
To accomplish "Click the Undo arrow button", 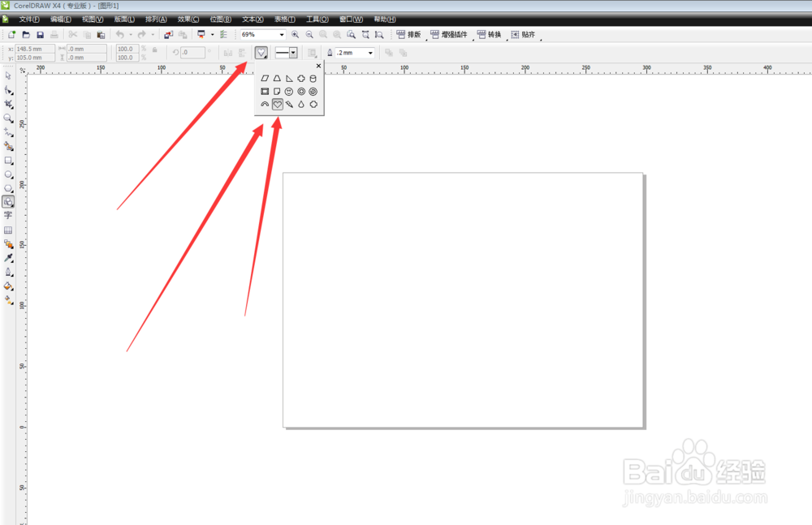I will point(120,35).
